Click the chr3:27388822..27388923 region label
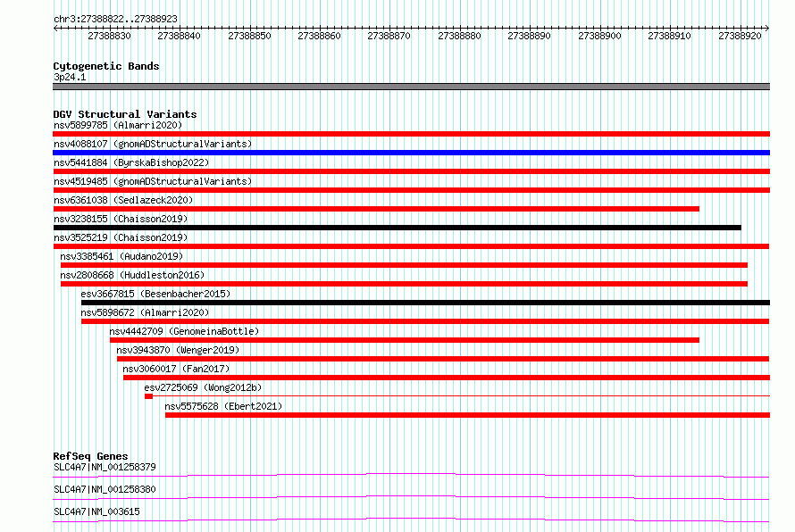The width and height of the screenshot is (795, 532). (x=115, y=20)
